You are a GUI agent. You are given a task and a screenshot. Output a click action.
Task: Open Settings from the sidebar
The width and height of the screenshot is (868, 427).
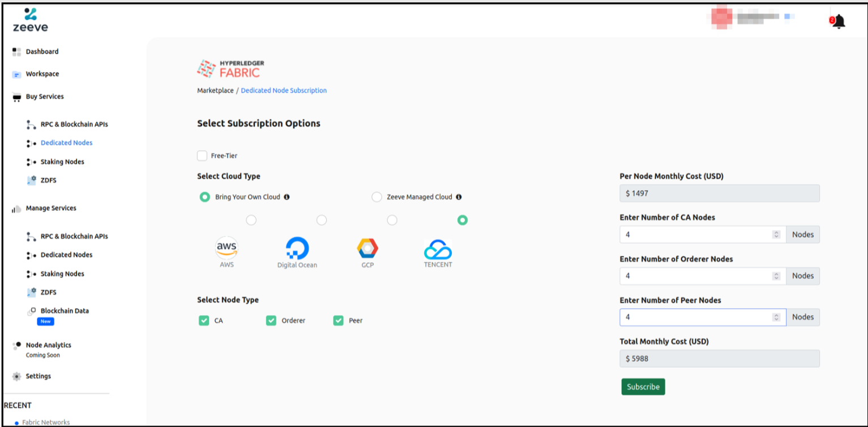point(38,376)
